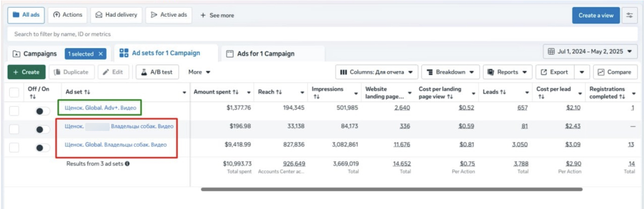Click the horizontal table scrollbar

(x=392, y=189)
